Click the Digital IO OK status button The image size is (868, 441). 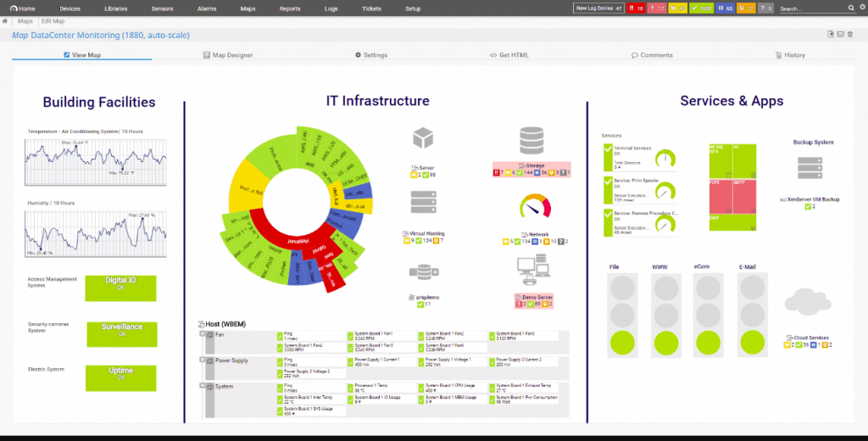pyautogui.click(x=120, y=288)
